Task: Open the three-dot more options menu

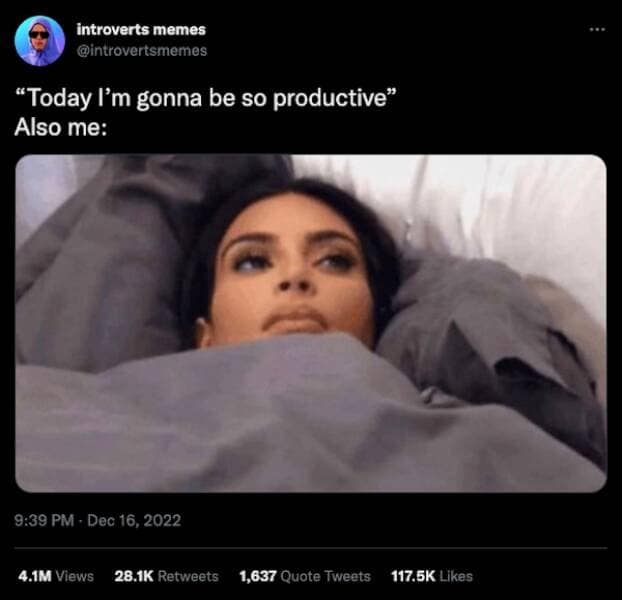Action: 597,29
